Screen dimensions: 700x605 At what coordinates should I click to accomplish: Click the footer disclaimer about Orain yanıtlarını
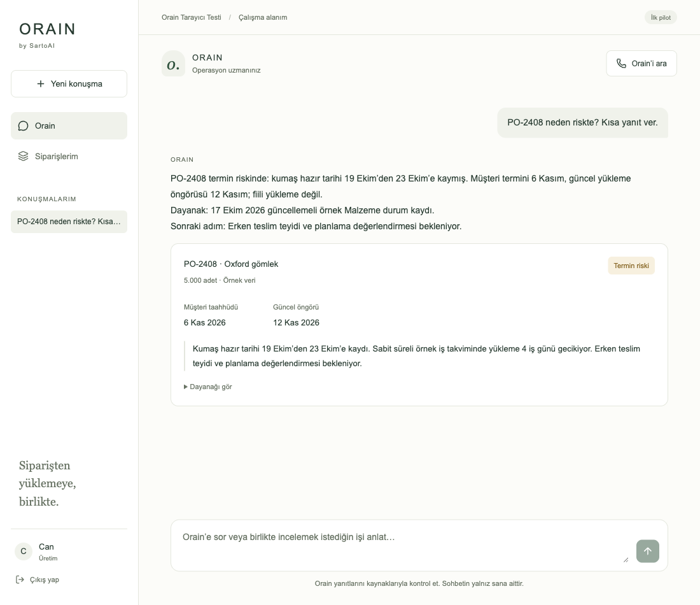pos(419,583)
